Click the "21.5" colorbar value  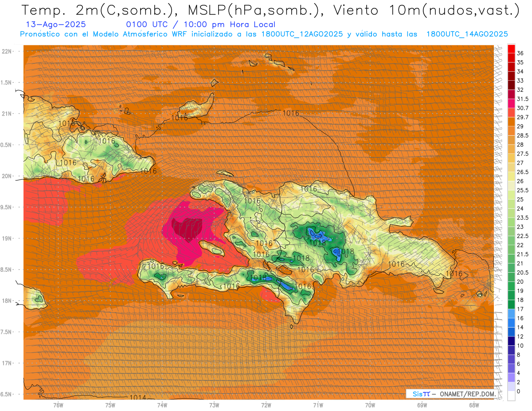[x=523, y=254]
